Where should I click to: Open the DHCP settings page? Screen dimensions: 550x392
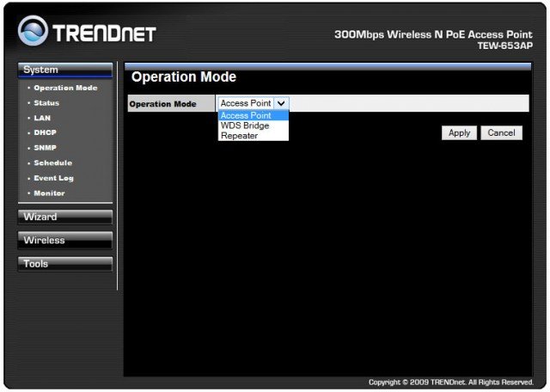[45, 133]
